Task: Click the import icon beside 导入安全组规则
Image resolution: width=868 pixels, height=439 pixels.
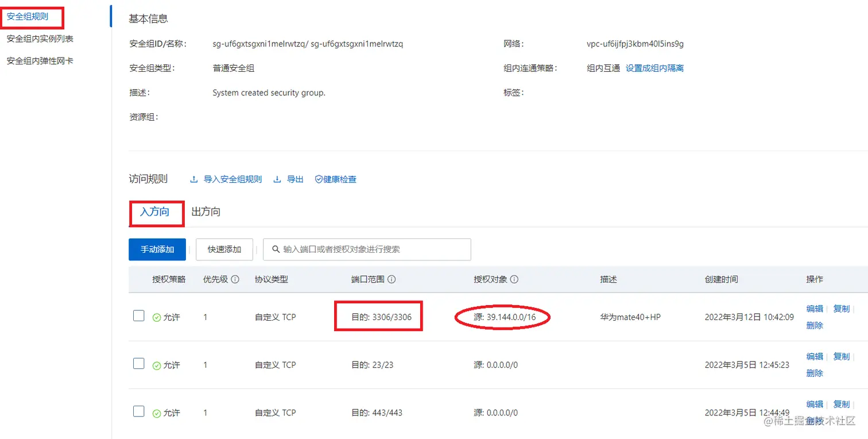Action: click(194, 179)
